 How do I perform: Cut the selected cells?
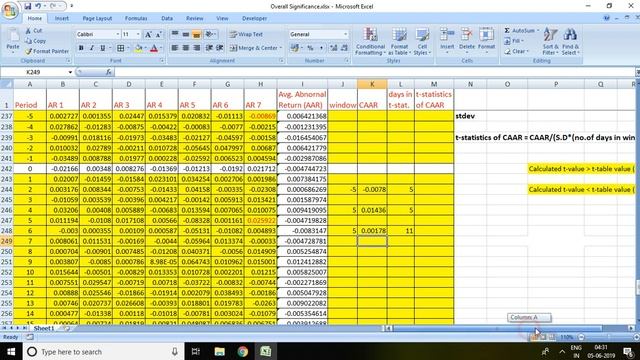[x=34, y=31]
